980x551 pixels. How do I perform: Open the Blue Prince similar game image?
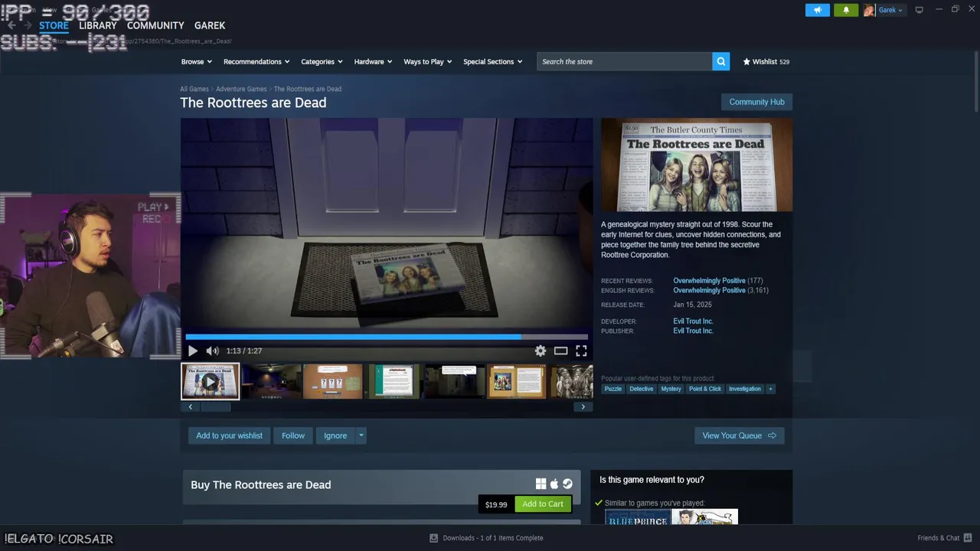(x=637, y=517)
